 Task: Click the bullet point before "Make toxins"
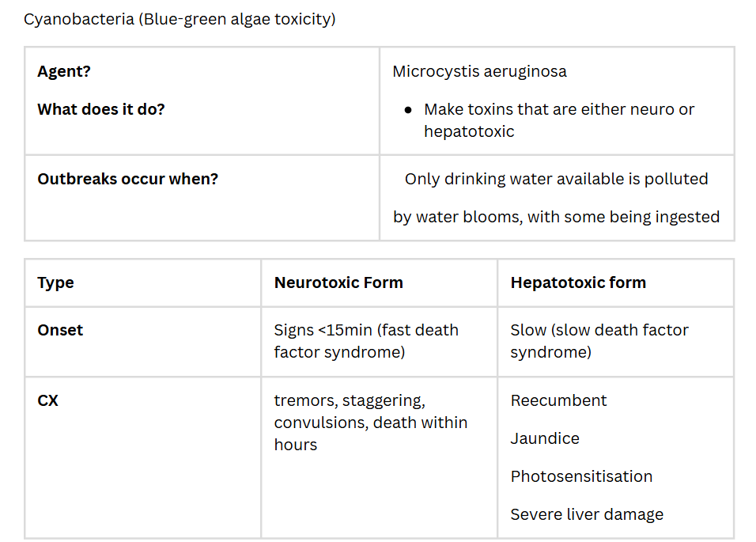click(x=407, y=110)
